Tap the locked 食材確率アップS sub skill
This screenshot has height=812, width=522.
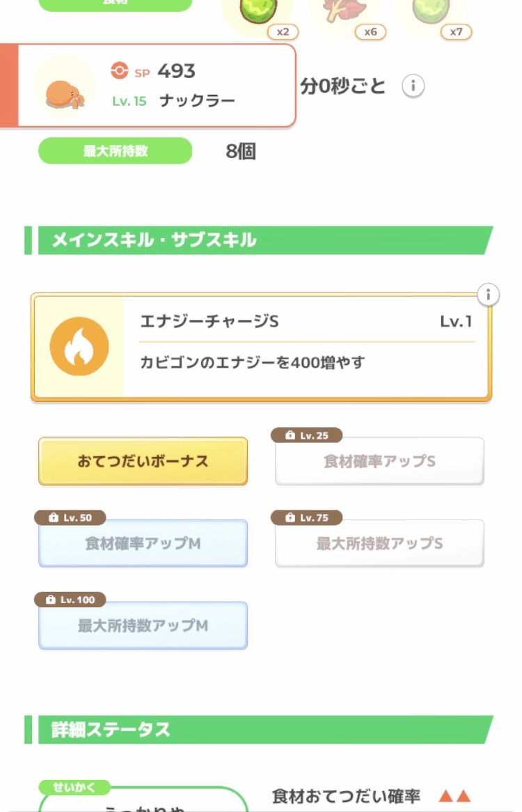(379, 462)
